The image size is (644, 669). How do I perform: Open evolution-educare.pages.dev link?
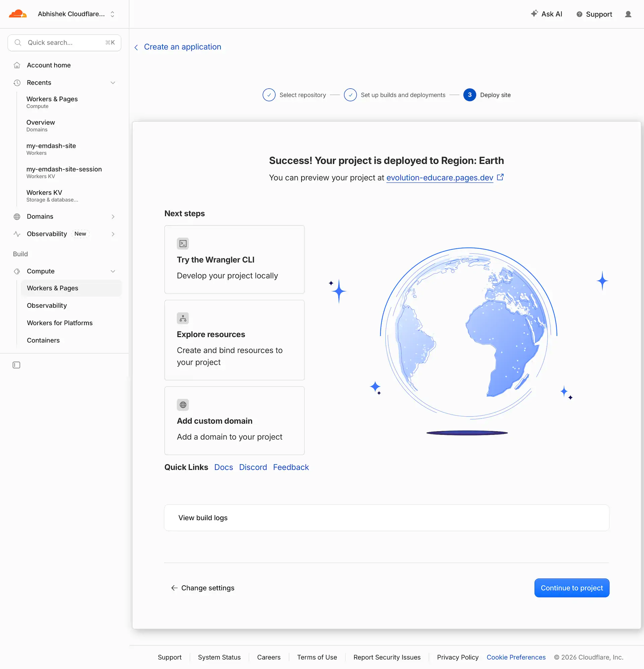440,178
